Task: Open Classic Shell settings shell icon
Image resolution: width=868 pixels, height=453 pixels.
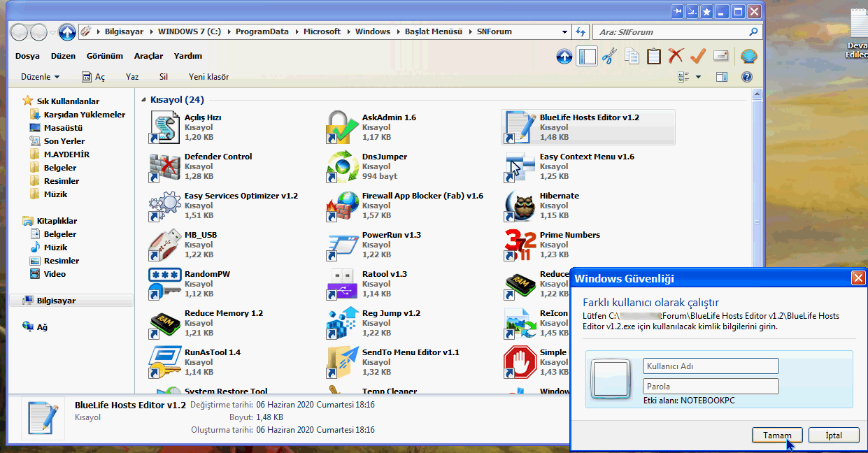Action: pyautogui.click(x=748, y=57)
